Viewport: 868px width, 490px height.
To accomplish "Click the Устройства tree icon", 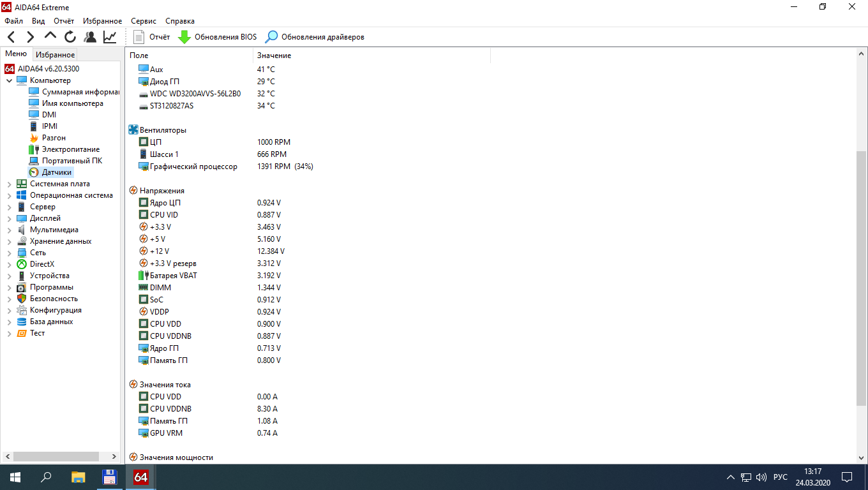I will click(x=22, y=276).
